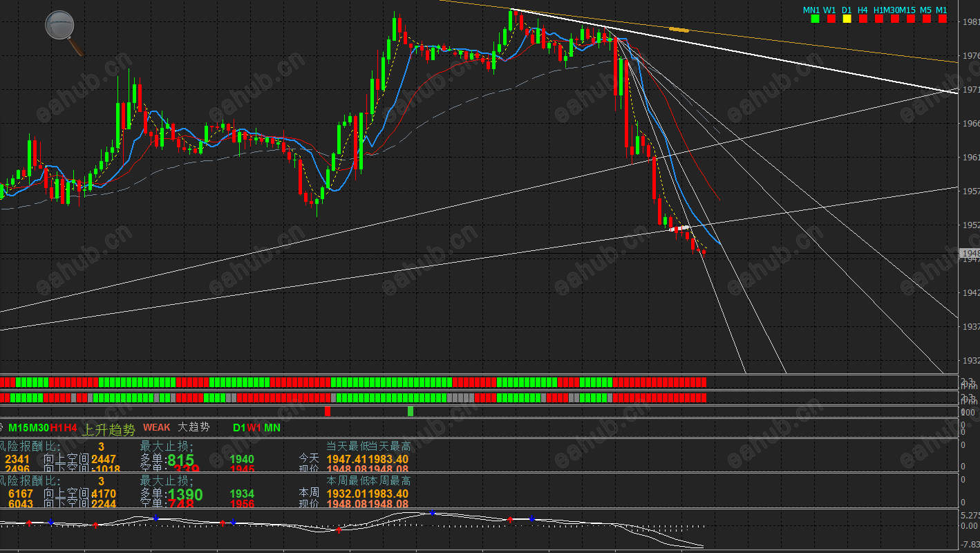Click the daily low value 1947.41
The width and height of the screenshot is (980, 553).
347,459
